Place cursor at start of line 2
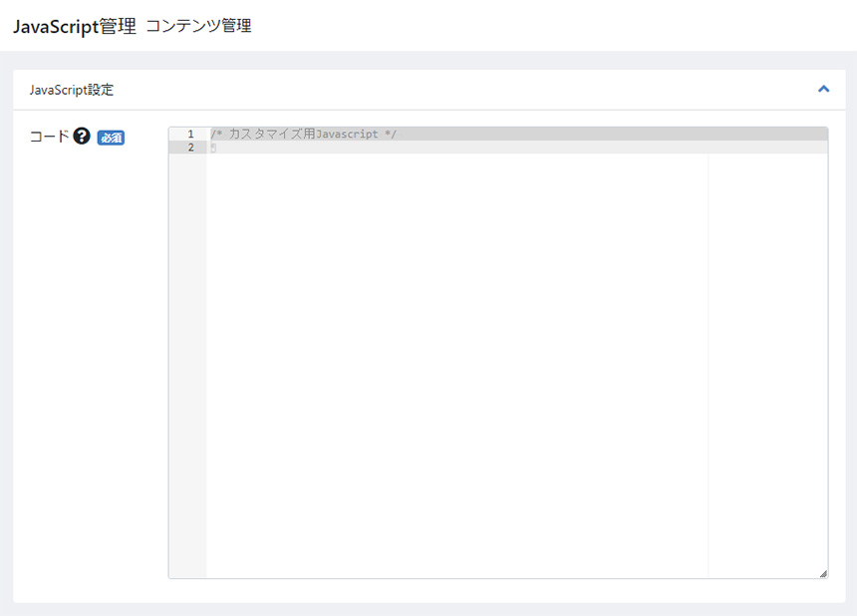857x616 pixels. [212, 148]
